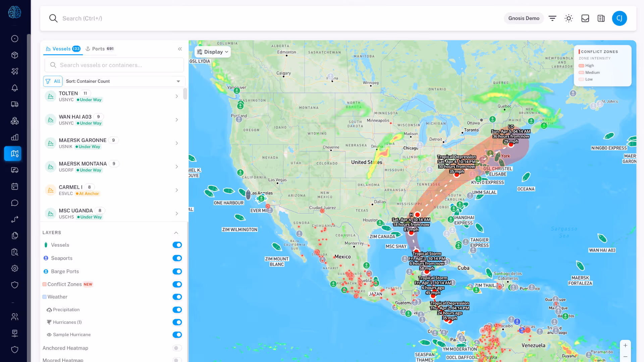Click the calendar icon in sidebar

tap(14, 186)
